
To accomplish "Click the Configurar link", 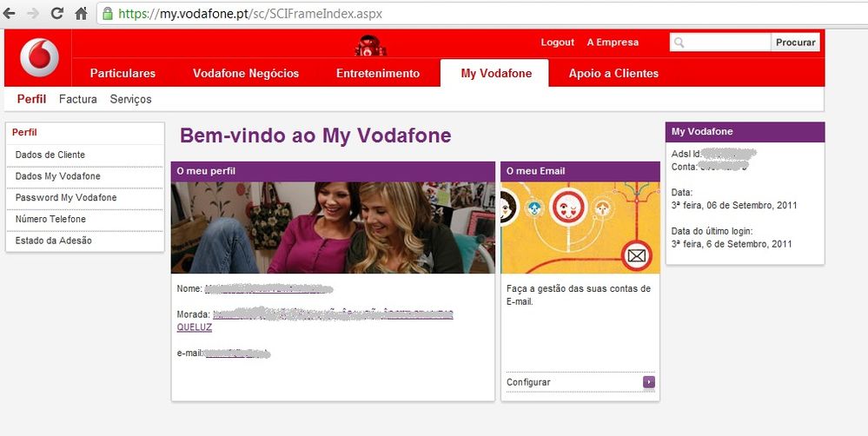I will (528, 382).
